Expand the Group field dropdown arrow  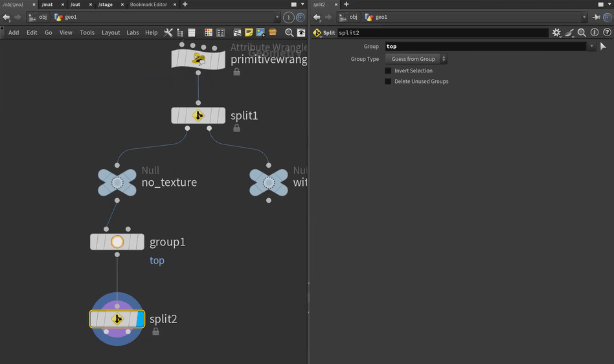[x=591, y=47]
